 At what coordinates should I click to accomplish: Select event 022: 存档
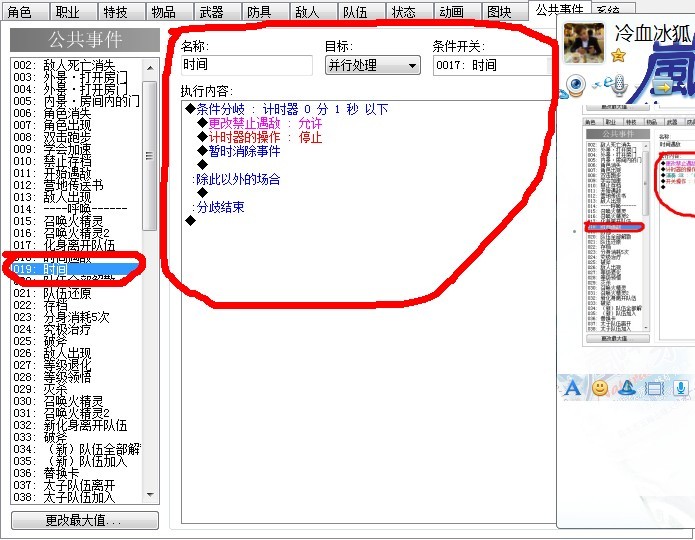point(77,305)
